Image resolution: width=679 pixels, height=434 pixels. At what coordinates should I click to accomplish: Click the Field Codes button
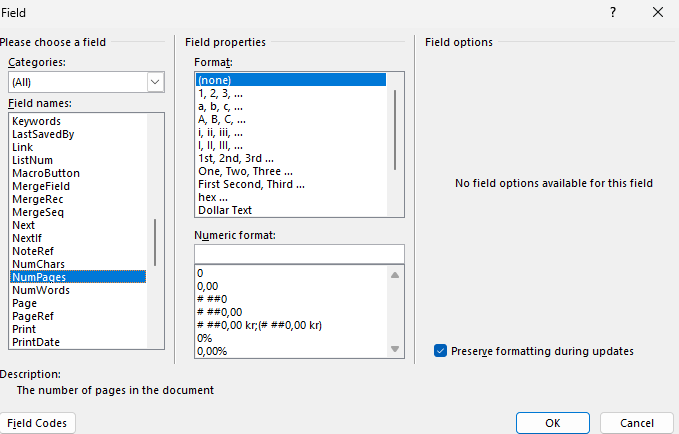[x=37, y=423]
